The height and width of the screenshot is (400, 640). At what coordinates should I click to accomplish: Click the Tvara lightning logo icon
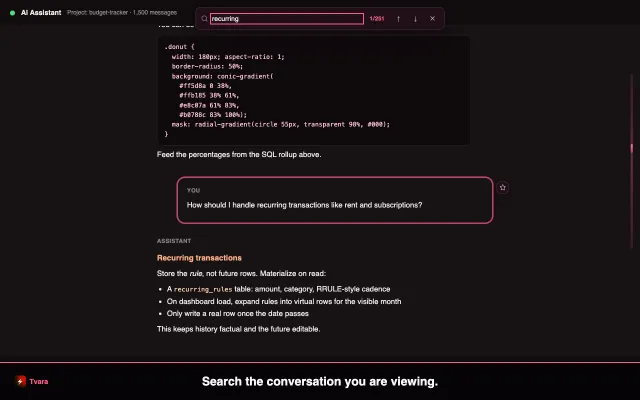pyautogui.click(x=20, y=381)
